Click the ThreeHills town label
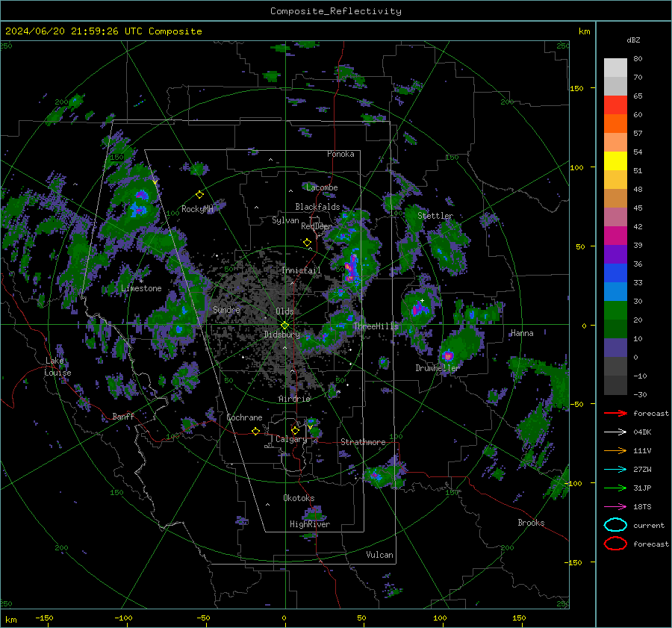 click(x=376, y=326)
